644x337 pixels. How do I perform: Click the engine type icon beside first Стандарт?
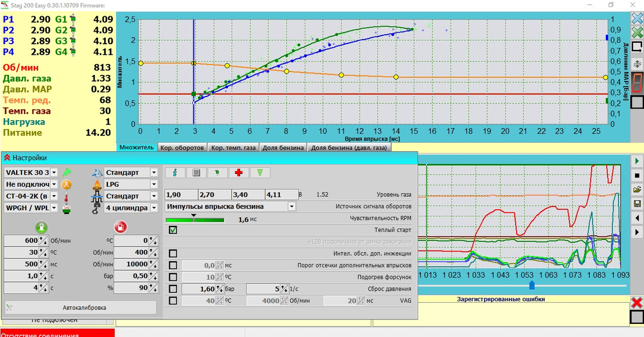[98, 172]
